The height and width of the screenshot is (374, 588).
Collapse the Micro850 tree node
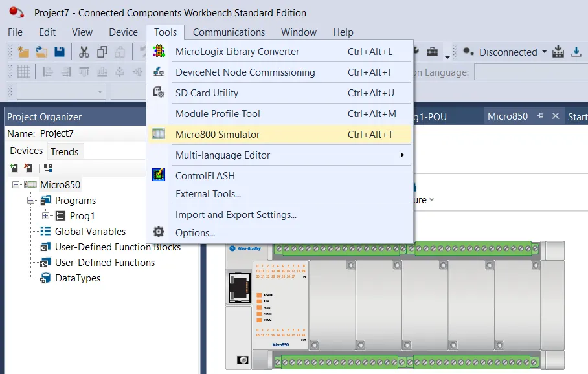16,185
